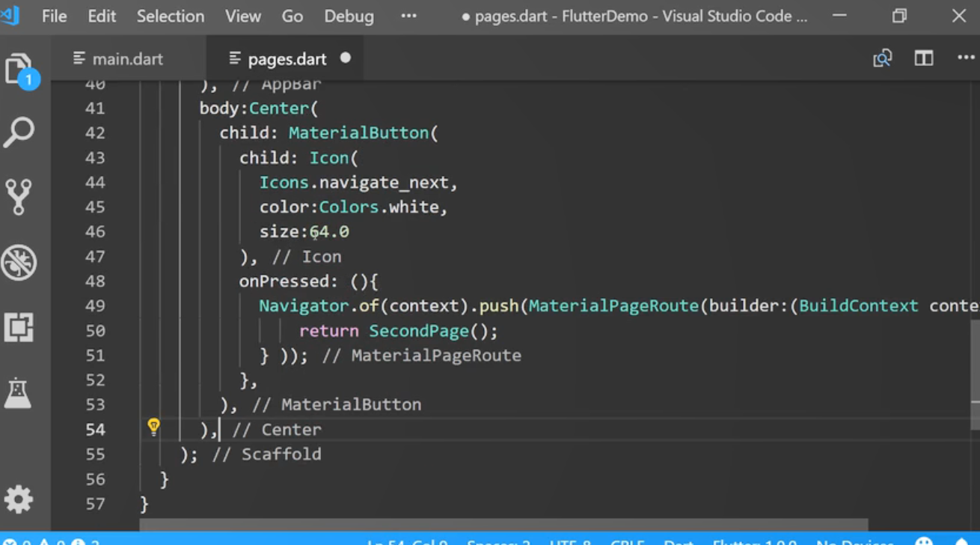
Task: Open the View menu
Action: [243, 16]
